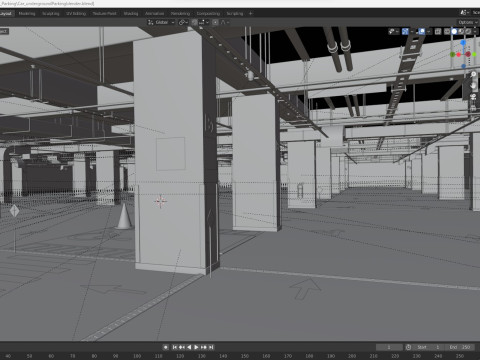
Task: Toggle timeline auto keying record button
Action: (x=166, y=347)
